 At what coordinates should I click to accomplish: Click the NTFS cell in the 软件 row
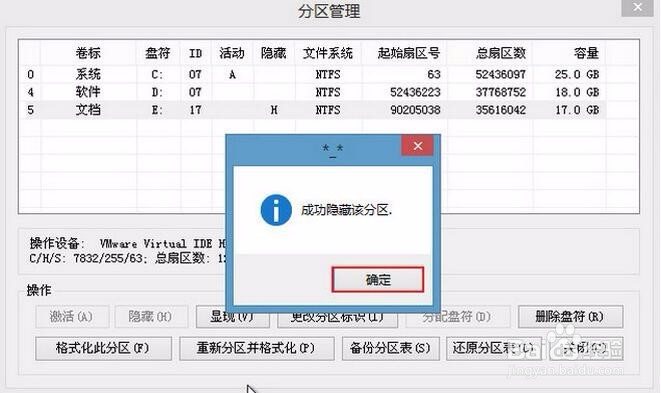coord(328,92)
